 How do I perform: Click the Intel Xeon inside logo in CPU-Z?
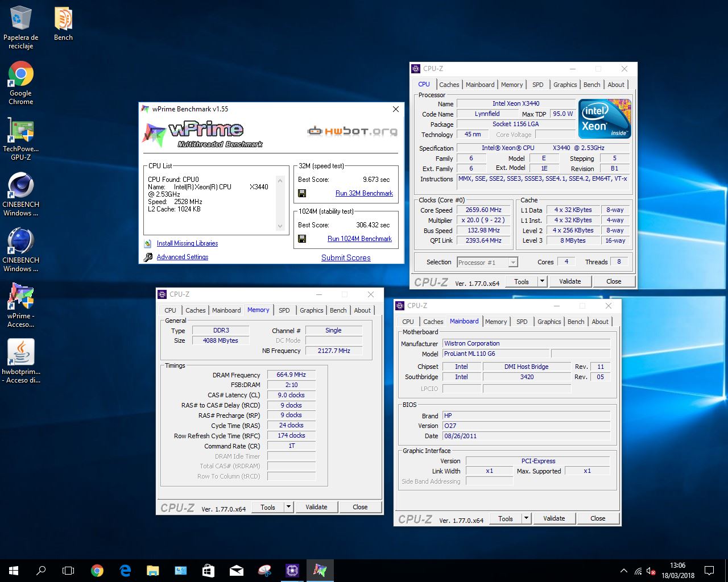pos(605,119)
